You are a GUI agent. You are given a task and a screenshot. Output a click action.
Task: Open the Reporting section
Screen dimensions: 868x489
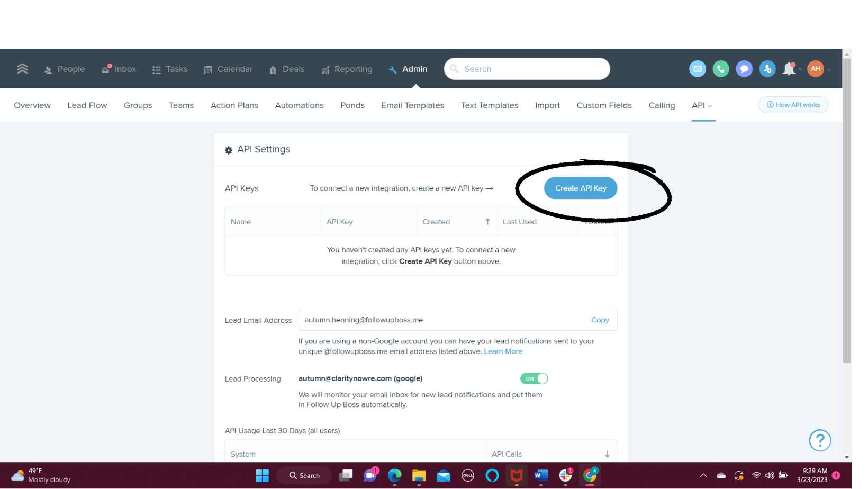(347, 69)
